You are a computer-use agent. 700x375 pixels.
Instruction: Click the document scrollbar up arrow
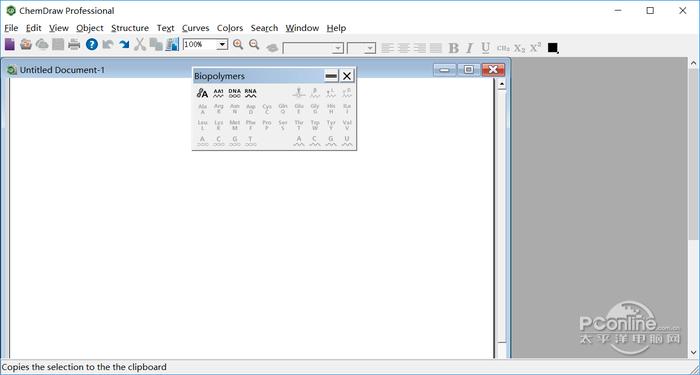click(x=501, y=84)
